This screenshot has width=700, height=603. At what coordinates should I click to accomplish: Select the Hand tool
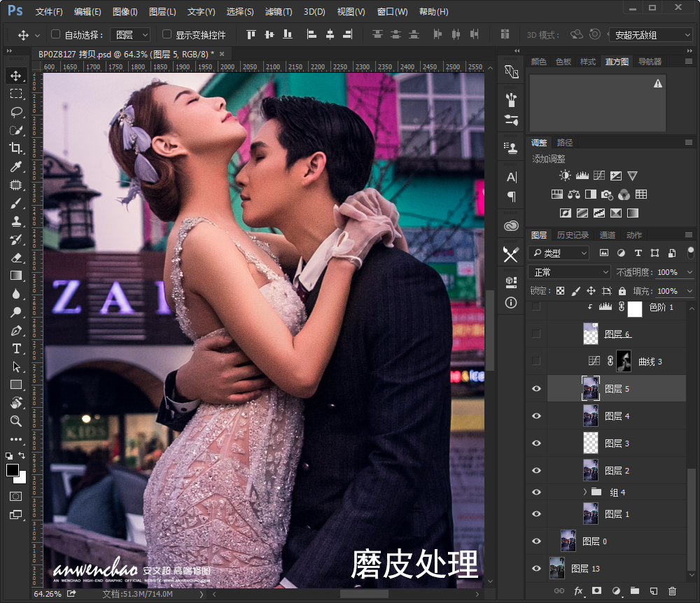point(16,403)
